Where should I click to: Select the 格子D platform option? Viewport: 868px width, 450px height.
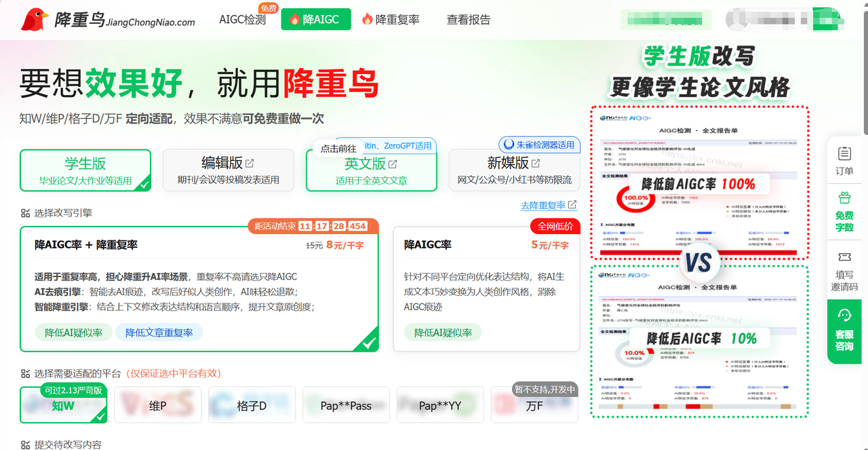click(x=252, y=405)
